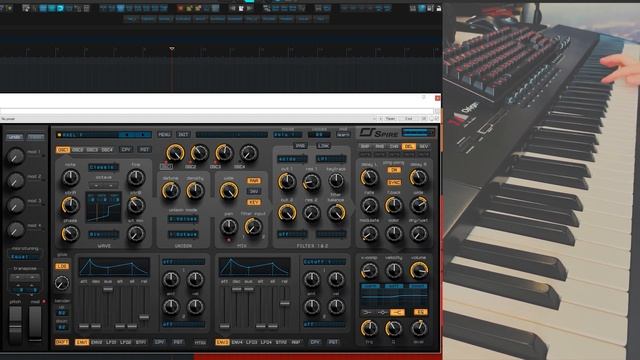Toggle the filter LINK button
This screenshot has width=640, height=360.
tap(324, 146)
